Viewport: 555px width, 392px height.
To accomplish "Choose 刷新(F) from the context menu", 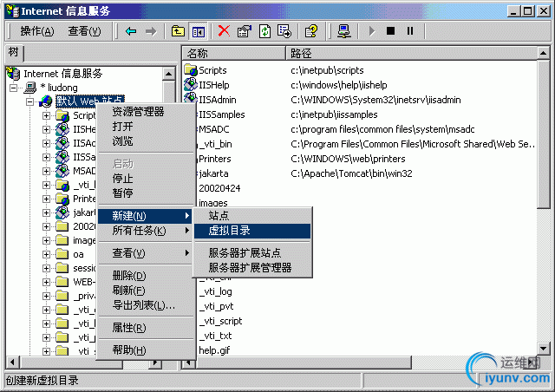I will tap(147, 291).
